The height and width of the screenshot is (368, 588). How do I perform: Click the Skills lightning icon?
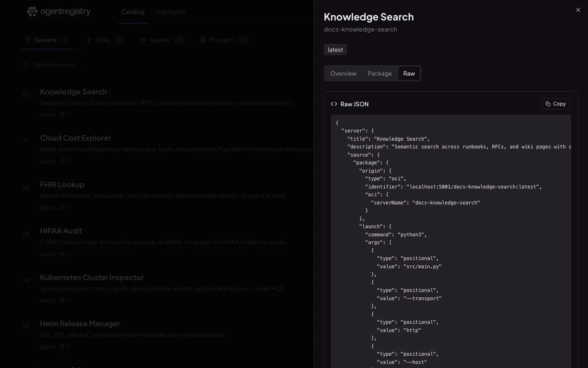click(x=89, y=40)
